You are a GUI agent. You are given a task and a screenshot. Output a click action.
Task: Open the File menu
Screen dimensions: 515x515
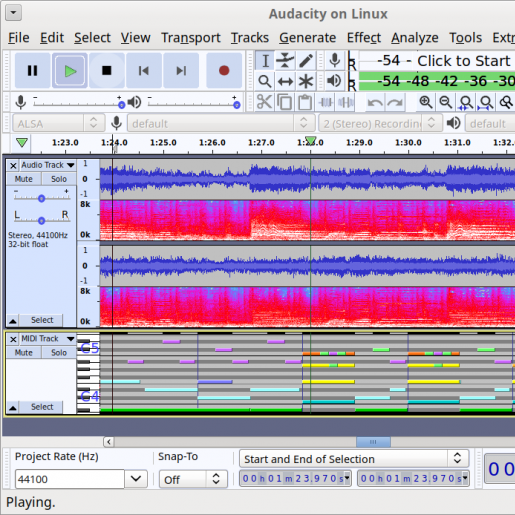click(x=19, y=38)
